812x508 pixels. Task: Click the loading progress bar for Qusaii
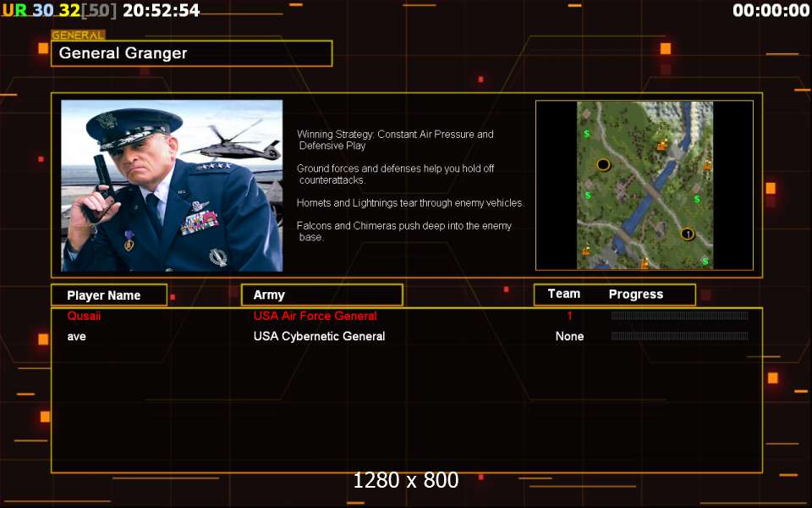coord(679,316)
